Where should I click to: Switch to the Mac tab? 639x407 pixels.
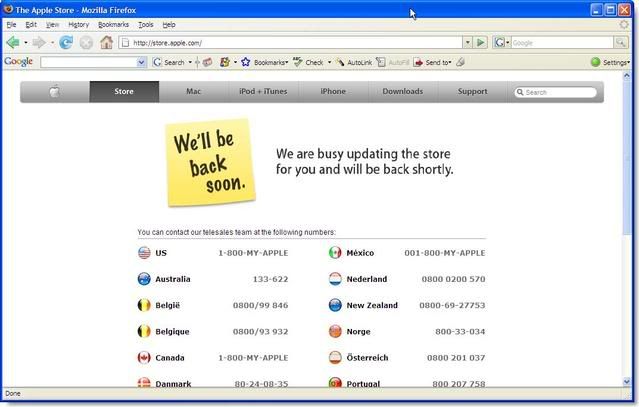point(194,92)
